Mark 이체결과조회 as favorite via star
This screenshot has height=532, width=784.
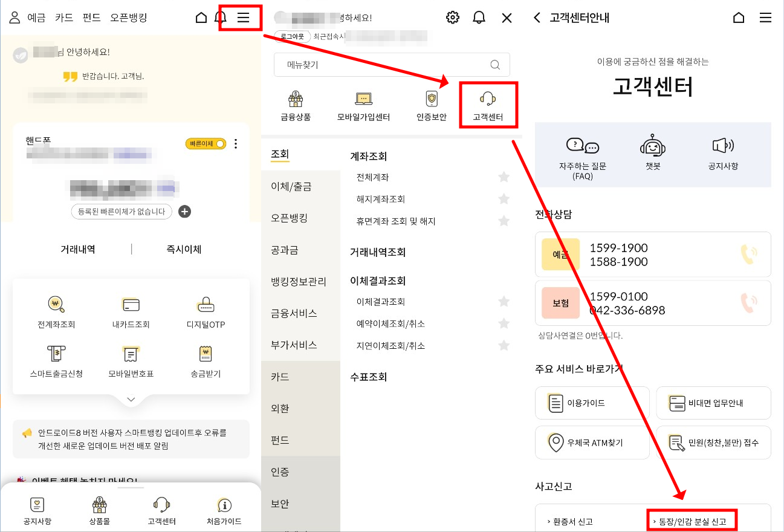(x=504, y=301)
